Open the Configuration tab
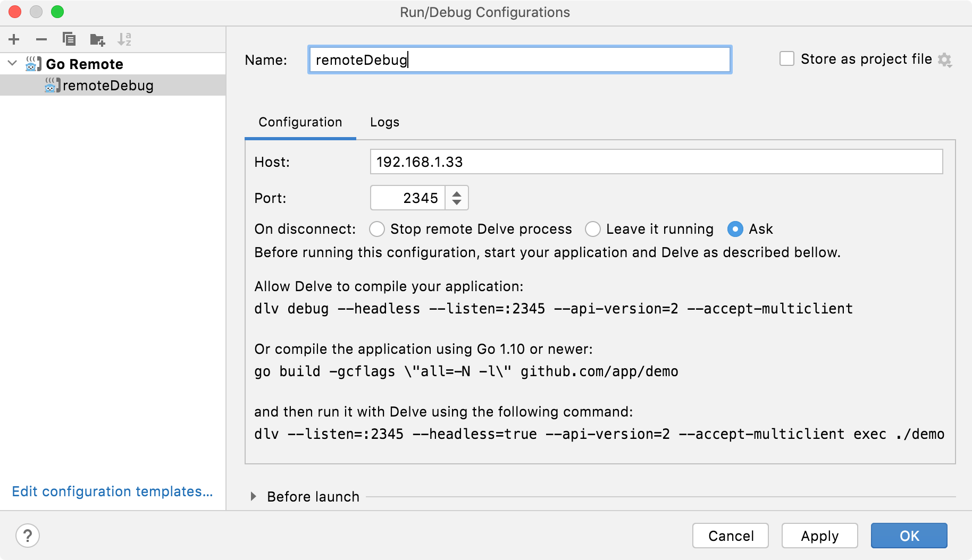This screenshot has height=560, width=972. (x=300, y=122)
